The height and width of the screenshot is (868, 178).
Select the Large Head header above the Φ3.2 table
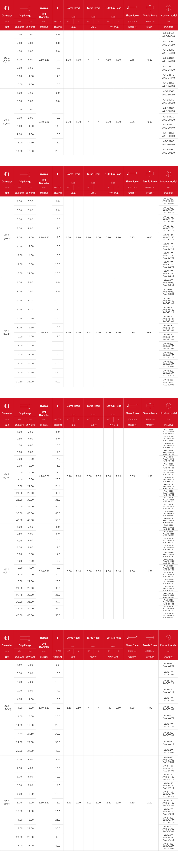pyautogui.click(x=93, y=174)
